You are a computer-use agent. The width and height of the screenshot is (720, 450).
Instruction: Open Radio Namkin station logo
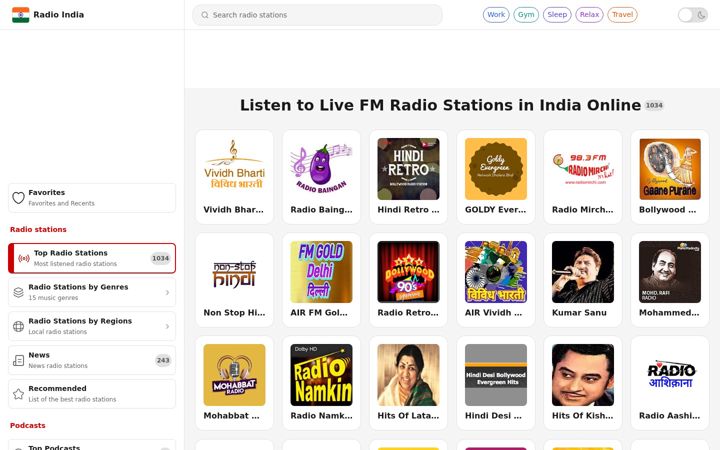tap(321, 375)
